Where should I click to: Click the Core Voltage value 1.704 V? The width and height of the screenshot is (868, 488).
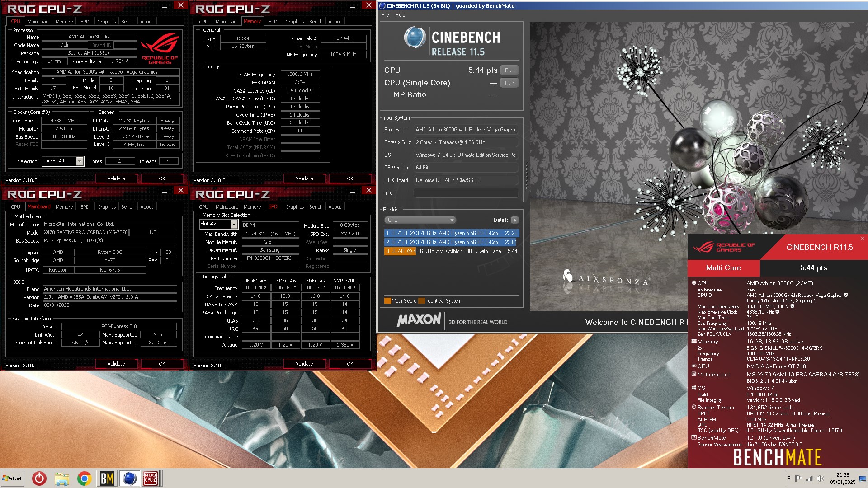119,61
